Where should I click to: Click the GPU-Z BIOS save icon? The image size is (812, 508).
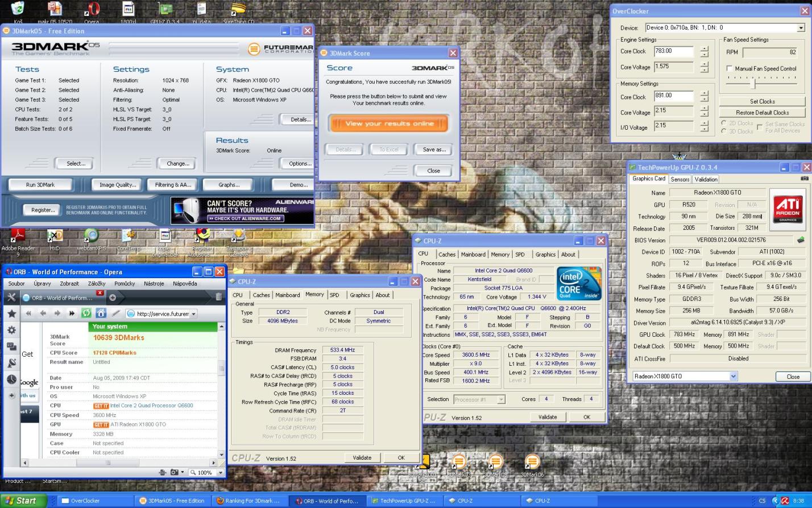pyautogui.click(x=801, y=240)
